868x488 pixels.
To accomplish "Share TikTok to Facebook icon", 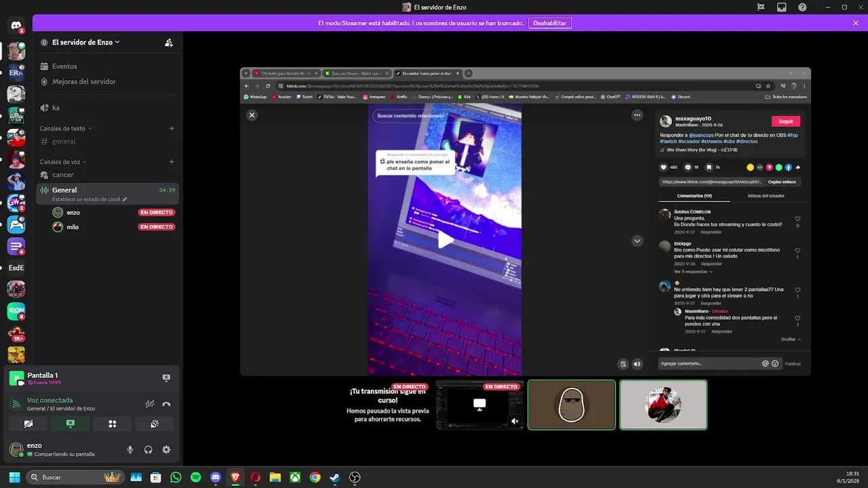I will [788, 167].
